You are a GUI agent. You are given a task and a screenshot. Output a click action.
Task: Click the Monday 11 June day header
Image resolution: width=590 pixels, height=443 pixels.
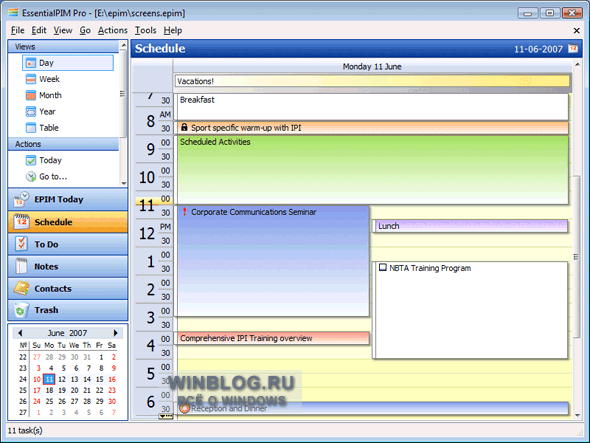pos(372,67)
